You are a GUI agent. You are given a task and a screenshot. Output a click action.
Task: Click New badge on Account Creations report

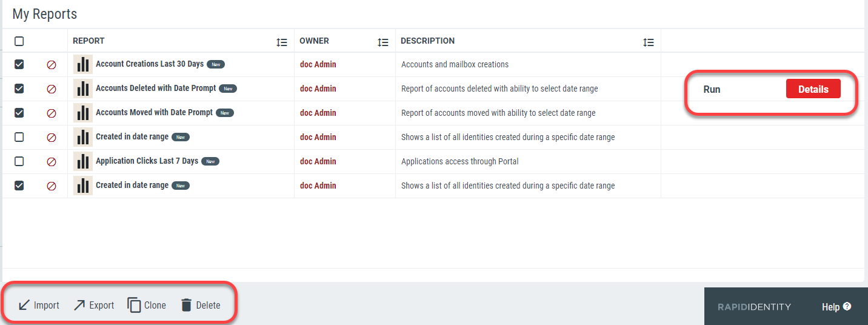(216, 64)
